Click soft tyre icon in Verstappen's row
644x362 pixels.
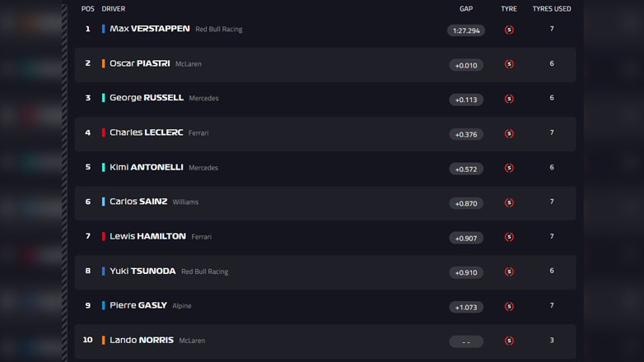[509, 30]
